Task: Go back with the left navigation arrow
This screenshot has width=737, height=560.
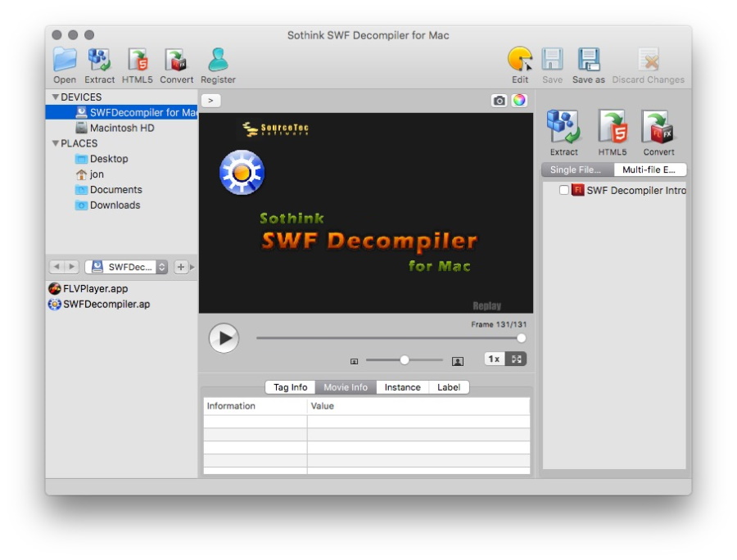Action: click(x=57, y=267)
